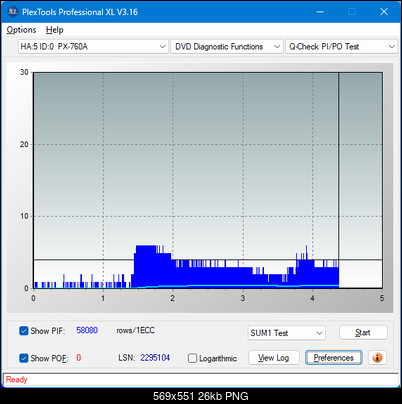Toggle the Show POF checkbox
The height and width of the screenshot is (404, 402).
tap(24, 358)
